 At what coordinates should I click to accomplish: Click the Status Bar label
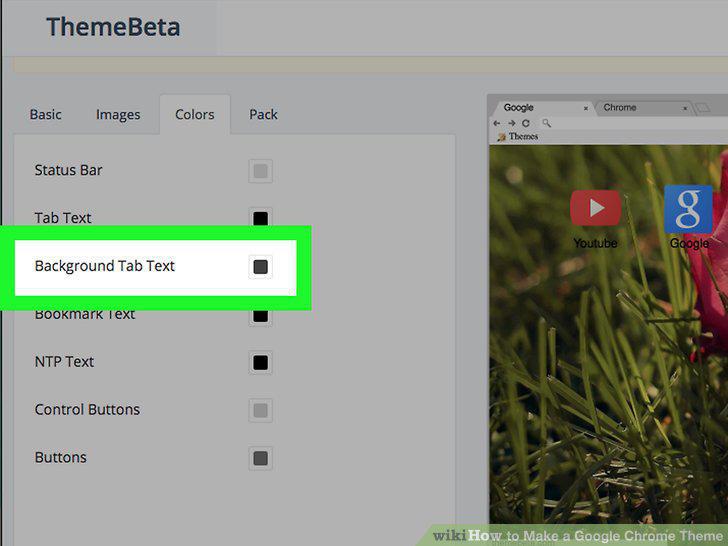click(x=68, y=170)
